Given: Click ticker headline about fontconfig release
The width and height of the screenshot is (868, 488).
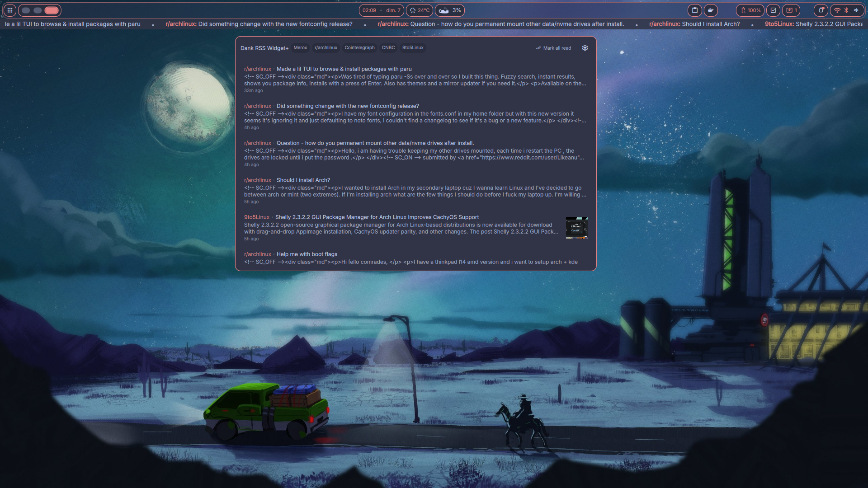Looking at the screenshot, I should 259,24.
